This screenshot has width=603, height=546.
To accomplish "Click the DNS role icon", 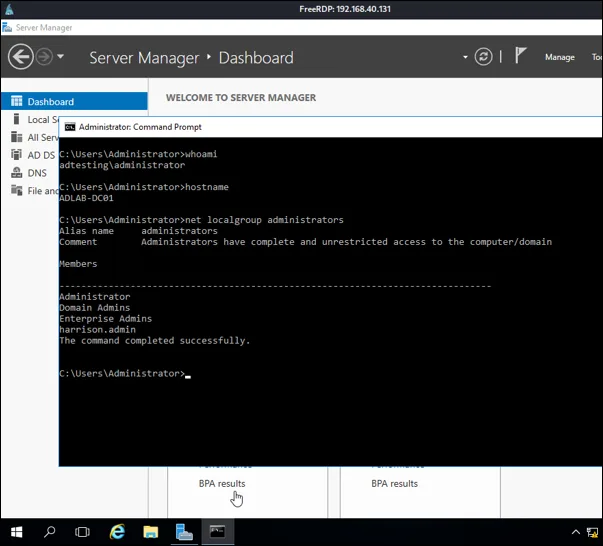I will click(x=17, y=172).
